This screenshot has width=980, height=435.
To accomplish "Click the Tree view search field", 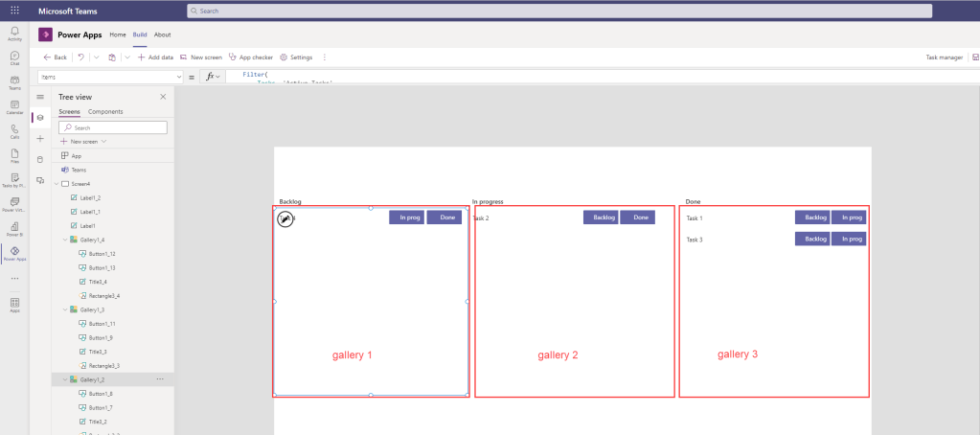I will [x=113, y=127].
